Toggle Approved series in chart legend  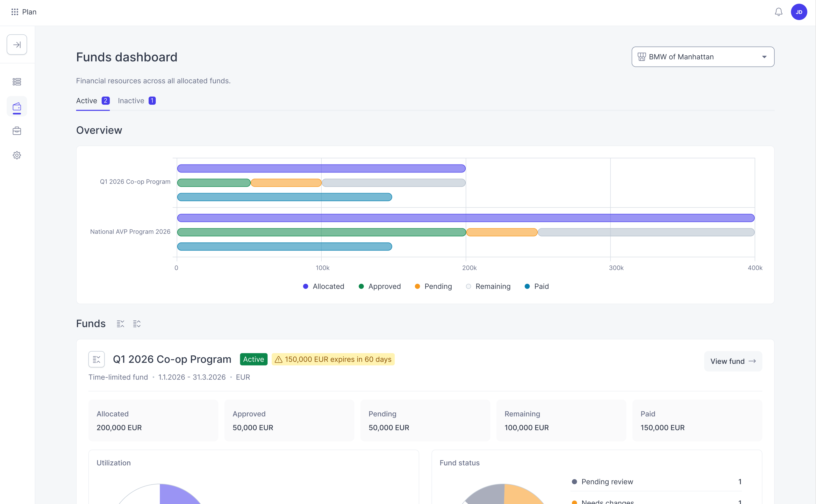pyautogui.click(x=379, y=286)
